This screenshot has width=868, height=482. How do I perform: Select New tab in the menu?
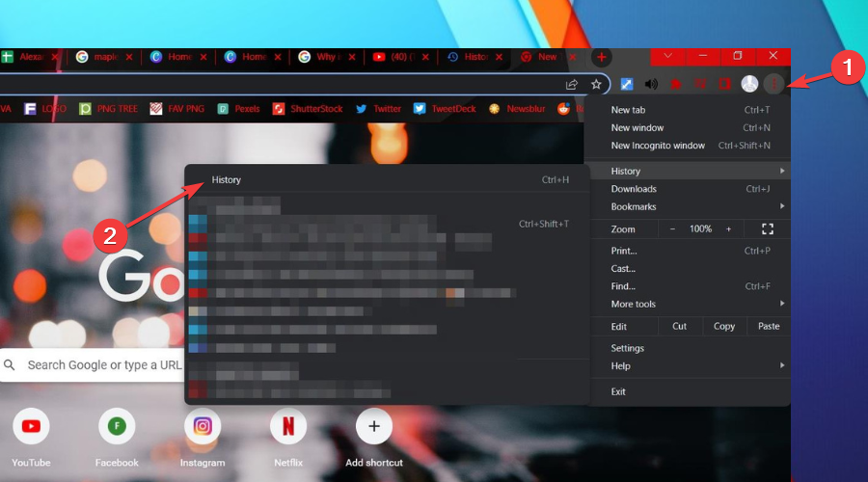point(690,110)
